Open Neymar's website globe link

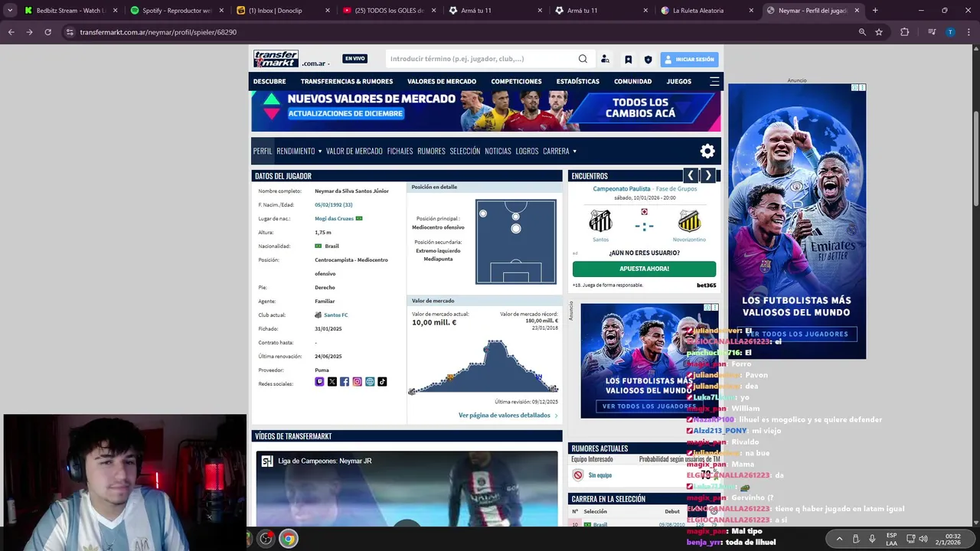click(370, 382)
